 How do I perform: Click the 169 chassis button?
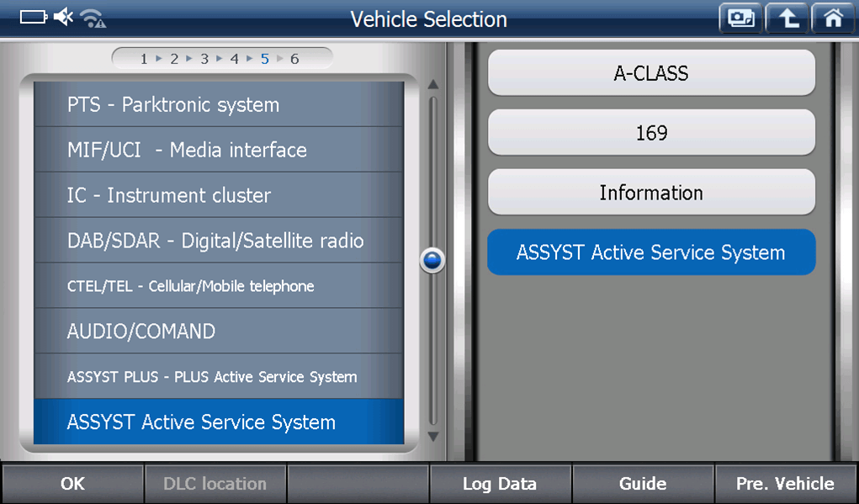coord(651,133)
